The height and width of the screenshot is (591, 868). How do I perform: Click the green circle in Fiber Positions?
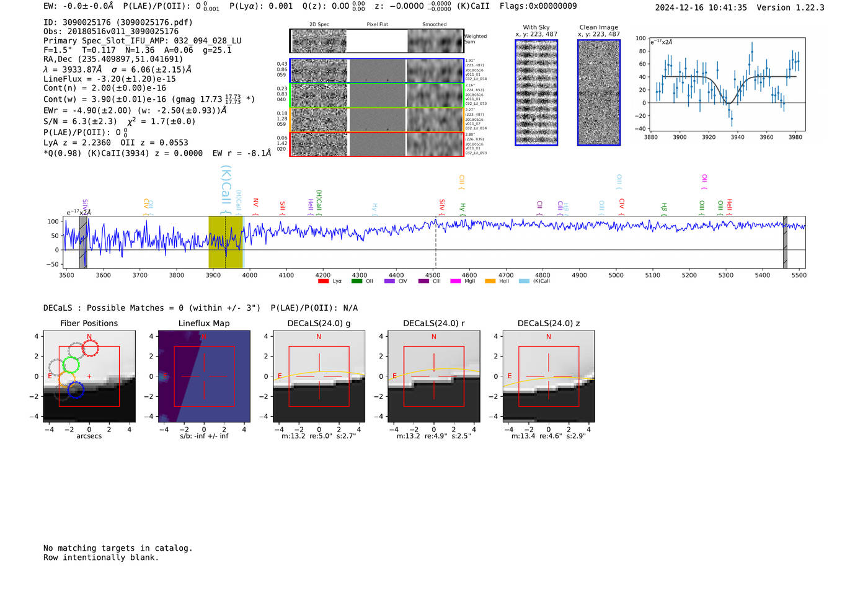point(71,365)
